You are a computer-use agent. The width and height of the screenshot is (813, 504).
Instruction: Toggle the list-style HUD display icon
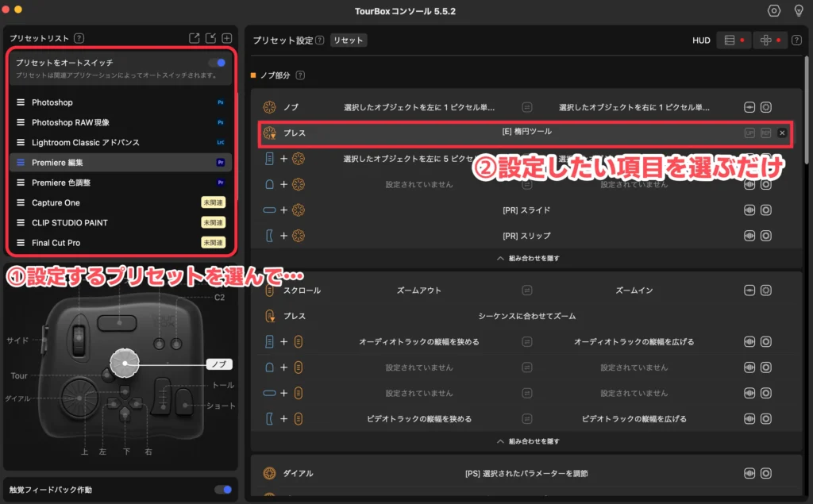(x=731, y=40)
